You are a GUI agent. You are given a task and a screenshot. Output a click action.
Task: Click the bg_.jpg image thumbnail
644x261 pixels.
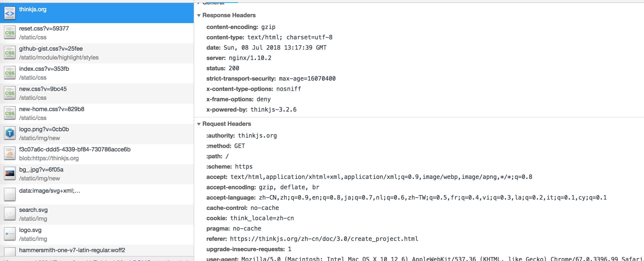(x=10, y=174)
